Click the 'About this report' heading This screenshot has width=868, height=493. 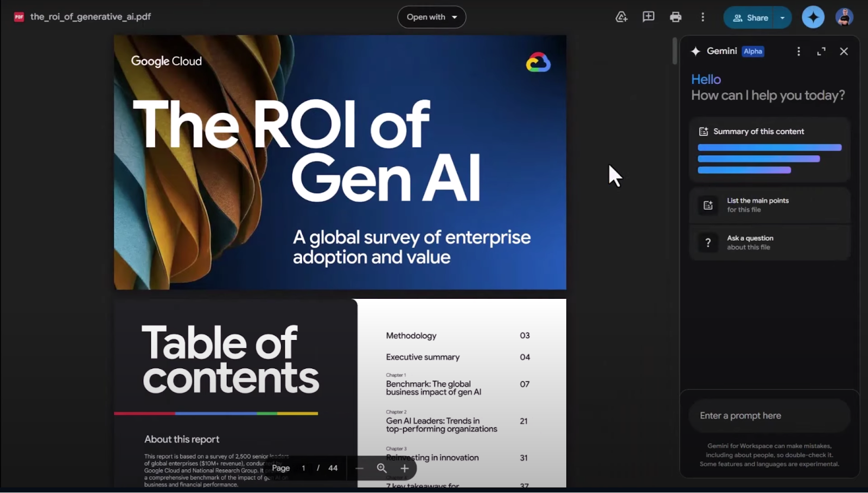182,439
